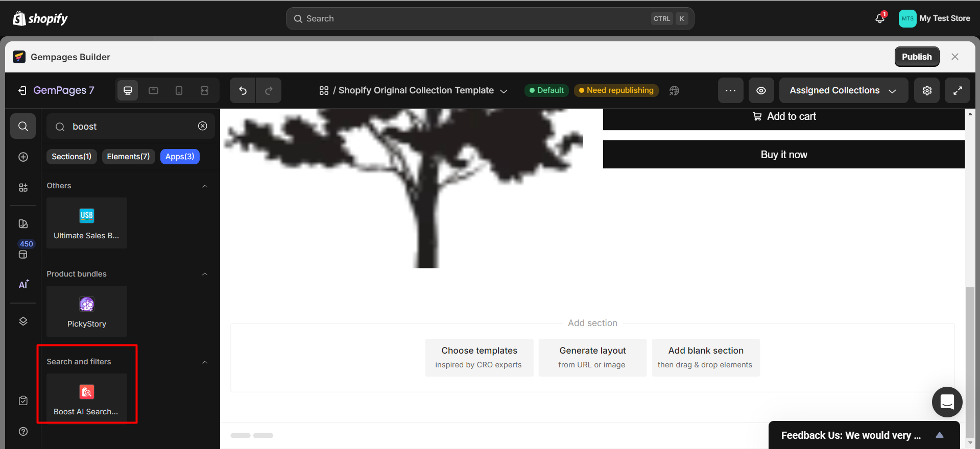The width and height of the screenshot is (980, 449).
Task: Select the Boost AI Search app element
Action: pyautogui.click(x=87, y=398)
